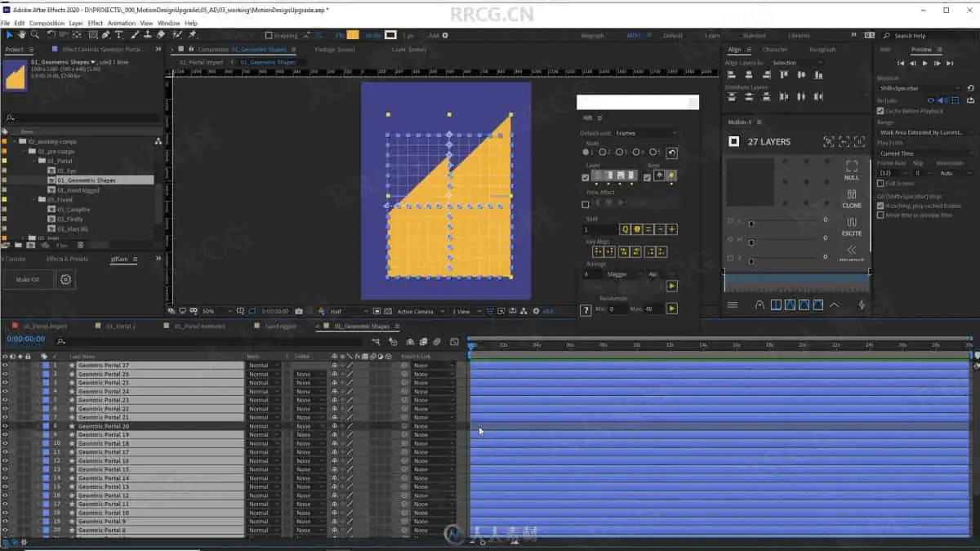This screenshot has width=980, height=551.
Task: Open the Composition menu
Action: point(47,23)
